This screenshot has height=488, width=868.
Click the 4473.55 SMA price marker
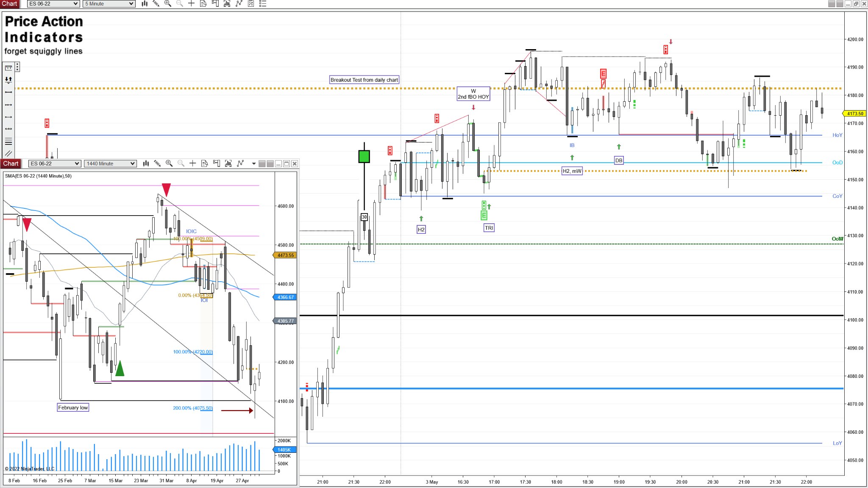[x=285, y=255]
